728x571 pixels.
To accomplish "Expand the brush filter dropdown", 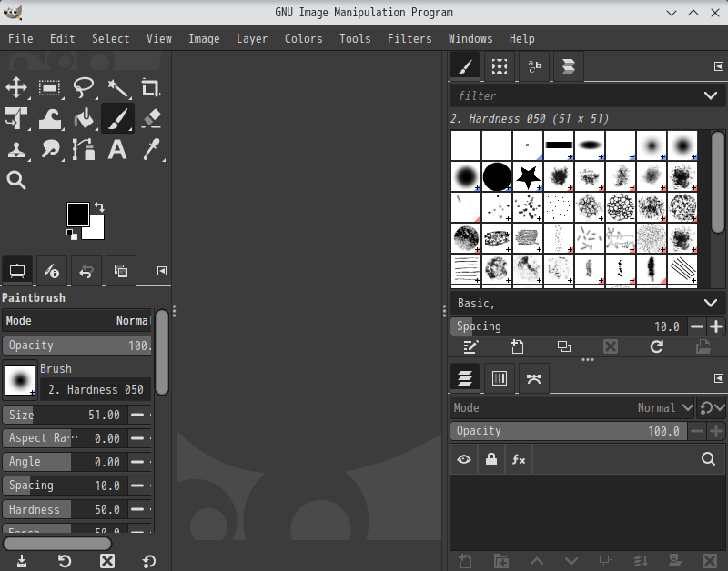I will point(711,95).
